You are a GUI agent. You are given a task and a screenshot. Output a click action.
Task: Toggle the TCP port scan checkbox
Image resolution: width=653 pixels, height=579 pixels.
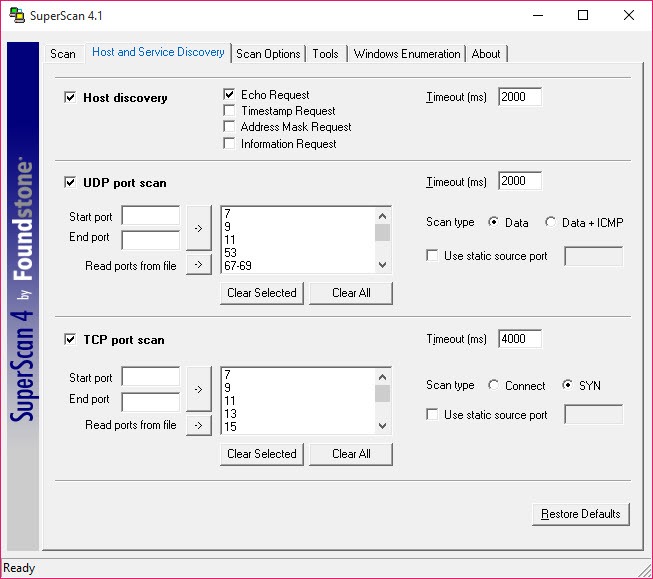[x=70, y=339]
